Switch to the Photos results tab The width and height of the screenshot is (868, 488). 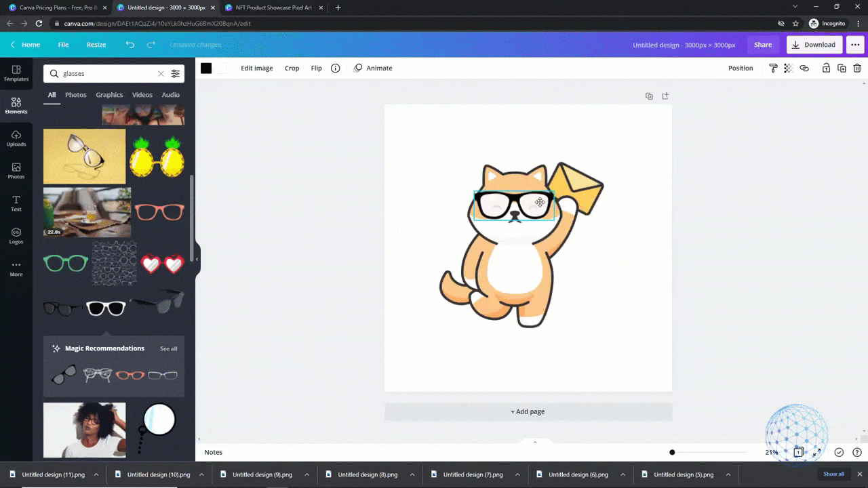[75, 94]
